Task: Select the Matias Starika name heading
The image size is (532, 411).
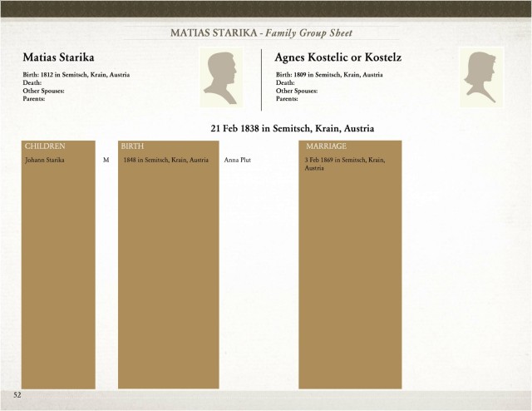Action: (x=58, y=57)
